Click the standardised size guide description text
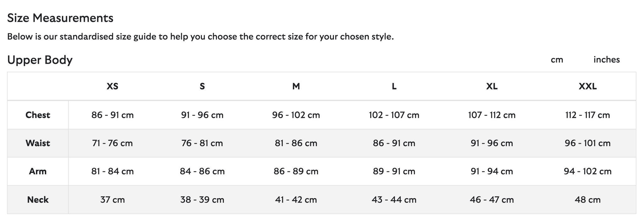 click(x=200, y=37)
